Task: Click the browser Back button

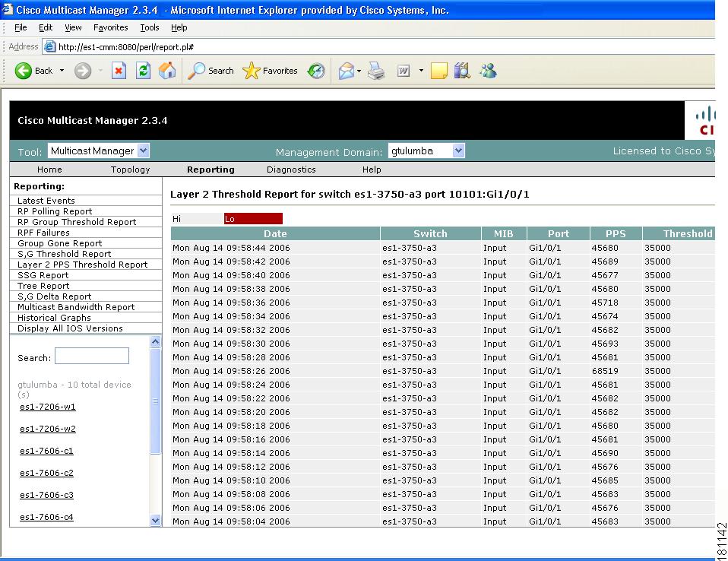Action: [33, 71]
